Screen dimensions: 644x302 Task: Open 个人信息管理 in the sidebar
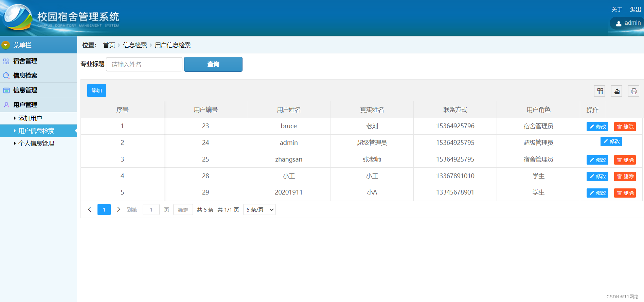36,144
